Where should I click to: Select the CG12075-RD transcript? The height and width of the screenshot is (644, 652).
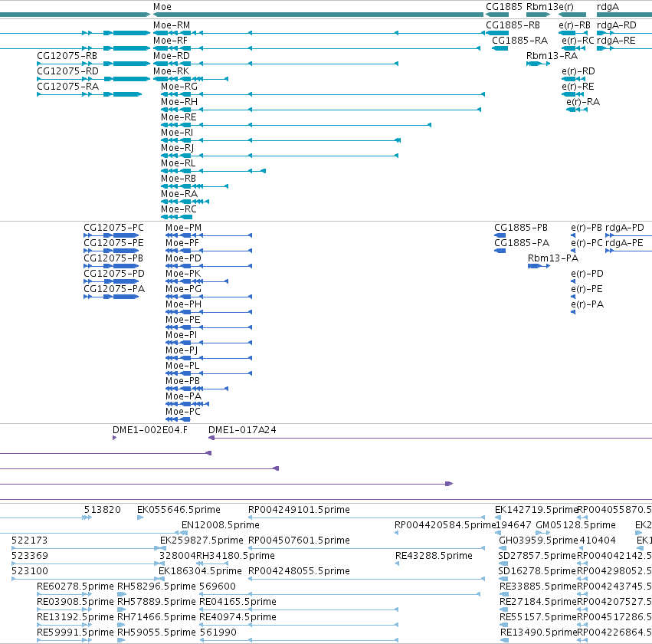67,71
